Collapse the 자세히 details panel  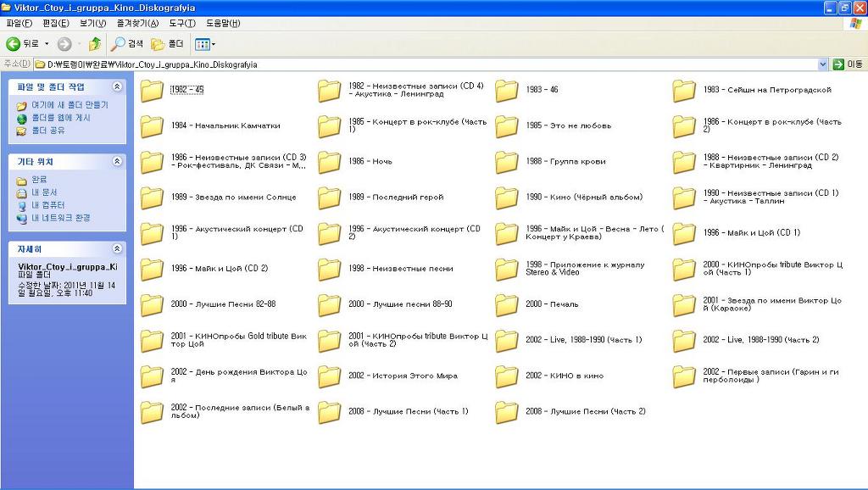[117, 249]
